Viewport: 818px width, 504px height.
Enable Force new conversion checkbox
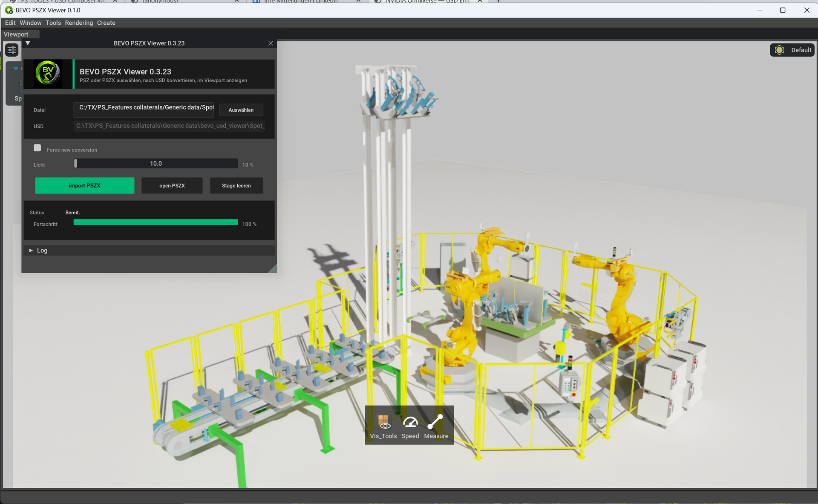coord(37,148)
